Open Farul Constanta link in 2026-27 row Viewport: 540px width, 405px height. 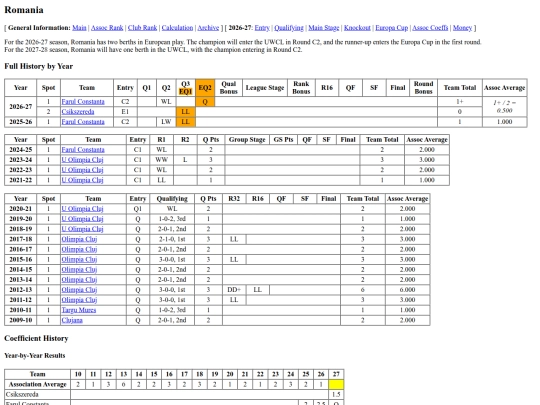click(83, 102)
